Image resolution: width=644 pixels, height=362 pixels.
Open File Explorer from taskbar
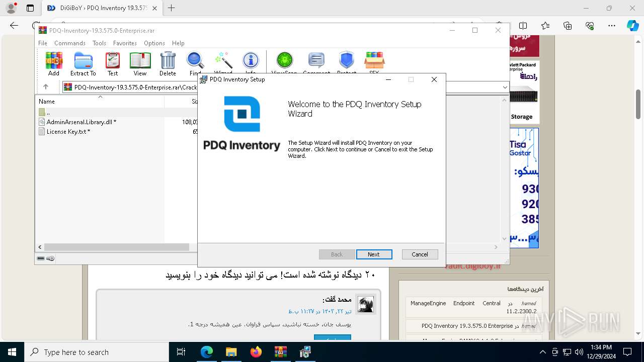tap(231, 352)
